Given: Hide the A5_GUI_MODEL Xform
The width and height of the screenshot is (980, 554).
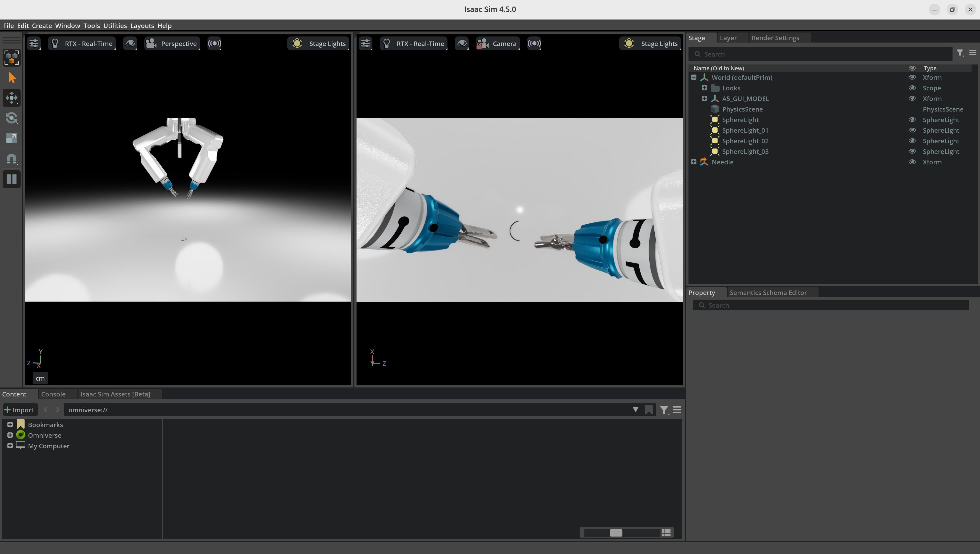Looking at the screenshot, I should 913,98.
